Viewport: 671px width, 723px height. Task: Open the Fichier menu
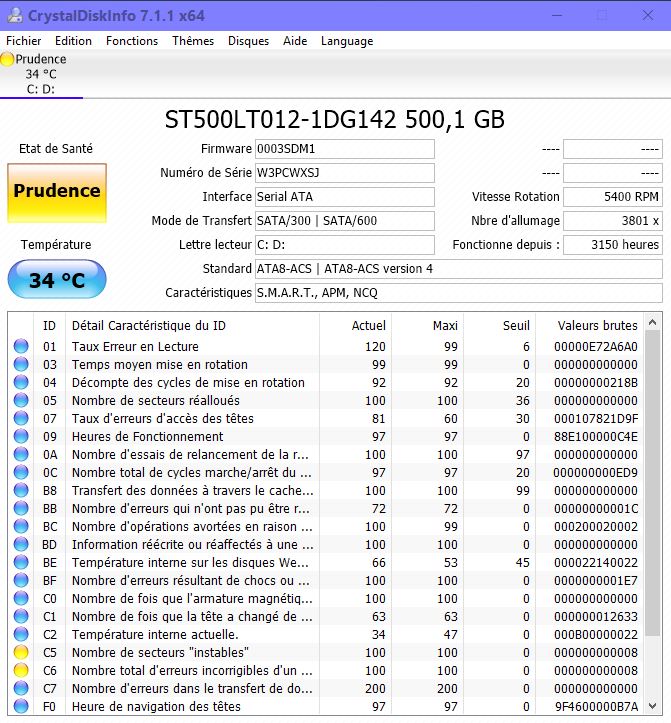pos(24,41)
